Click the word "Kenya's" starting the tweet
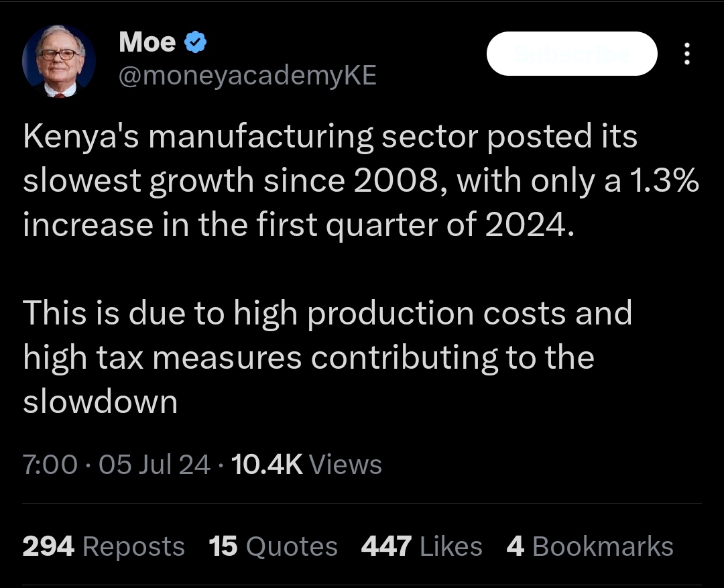724x588 pixels. [x=80, y=137]
